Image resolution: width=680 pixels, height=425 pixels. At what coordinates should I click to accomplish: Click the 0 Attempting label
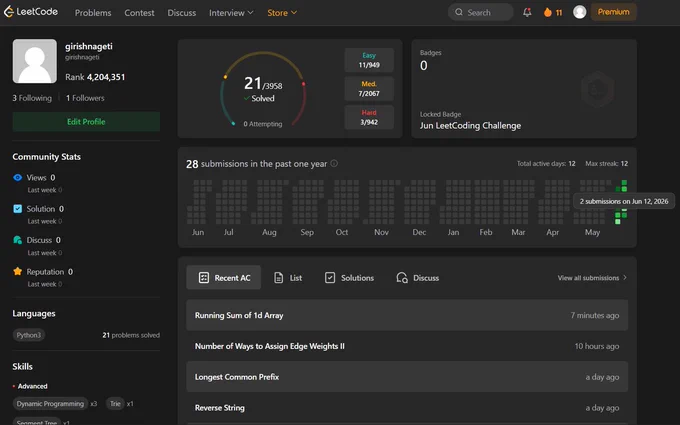coord(262,124)
